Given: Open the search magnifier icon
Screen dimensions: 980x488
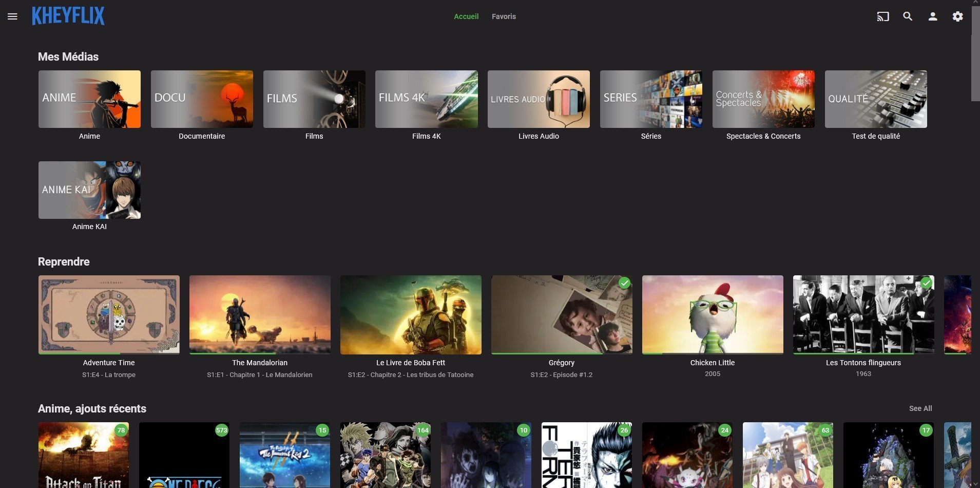Looking at the screenshot, I should (x=908, y=16).
